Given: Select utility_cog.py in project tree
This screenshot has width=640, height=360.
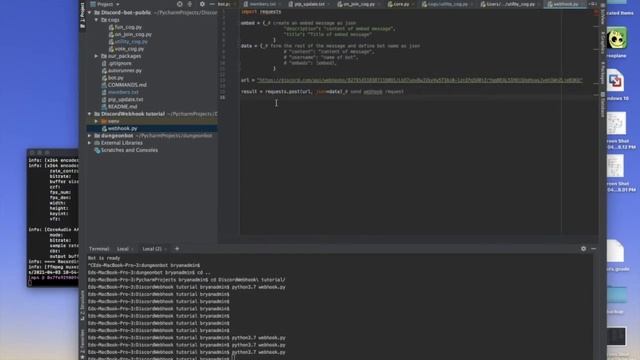Looking at the screenshot, I should (128, 42).
